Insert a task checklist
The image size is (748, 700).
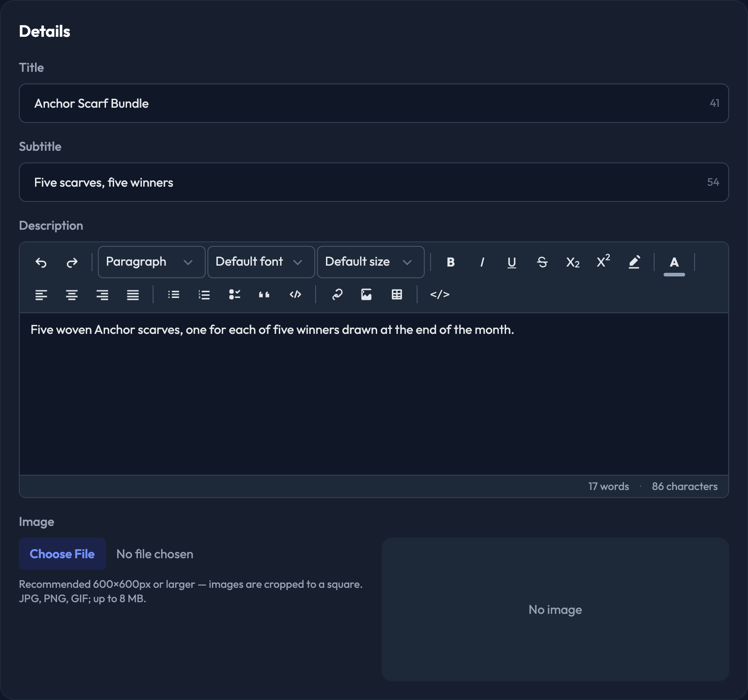[234, 294]
